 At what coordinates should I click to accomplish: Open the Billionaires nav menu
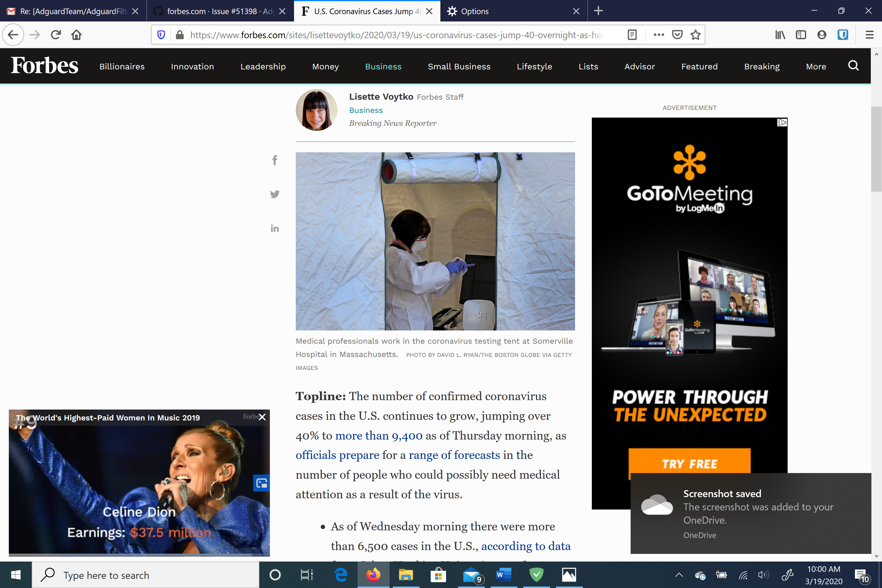tap(122, 66)
